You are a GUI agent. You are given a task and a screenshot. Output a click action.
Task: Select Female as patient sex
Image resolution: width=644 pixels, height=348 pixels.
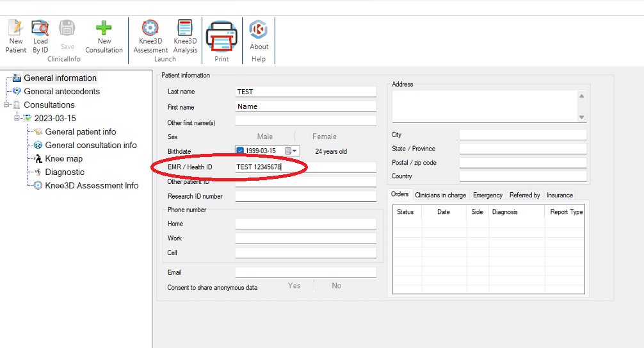pyautogui.click(x=324, y=137)
